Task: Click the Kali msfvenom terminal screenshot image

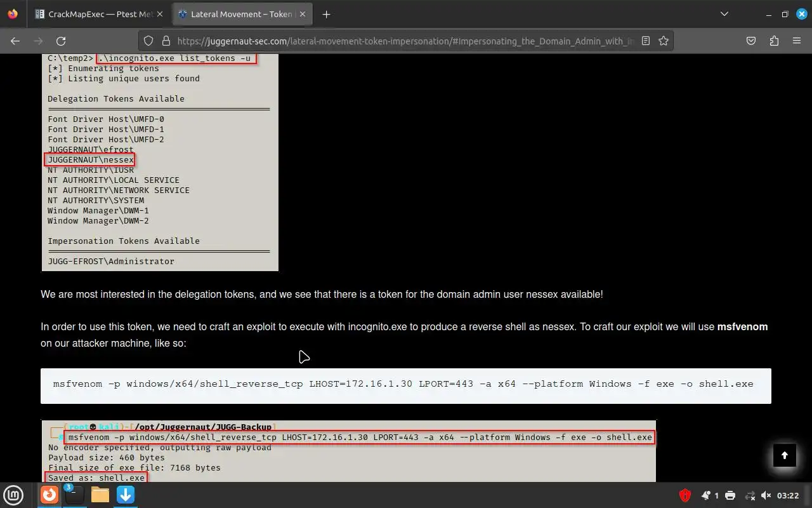Action: [348, 451]
